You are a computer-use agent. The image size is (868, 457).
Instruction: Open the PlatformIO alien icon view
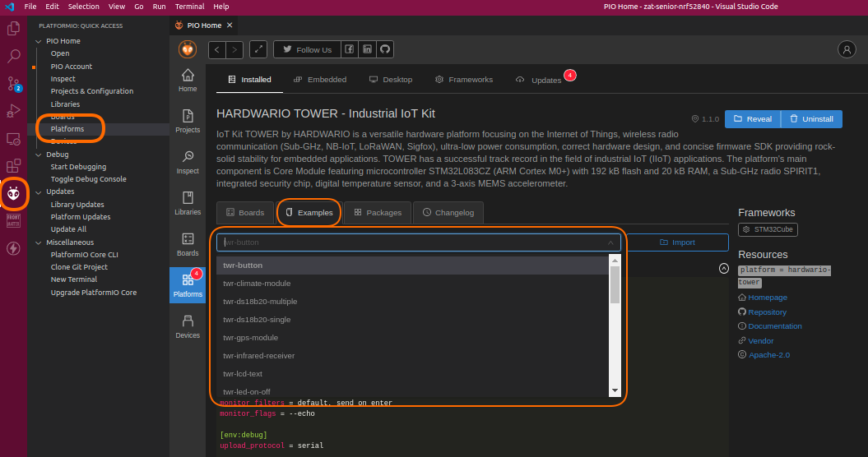[x=13, y=193]
